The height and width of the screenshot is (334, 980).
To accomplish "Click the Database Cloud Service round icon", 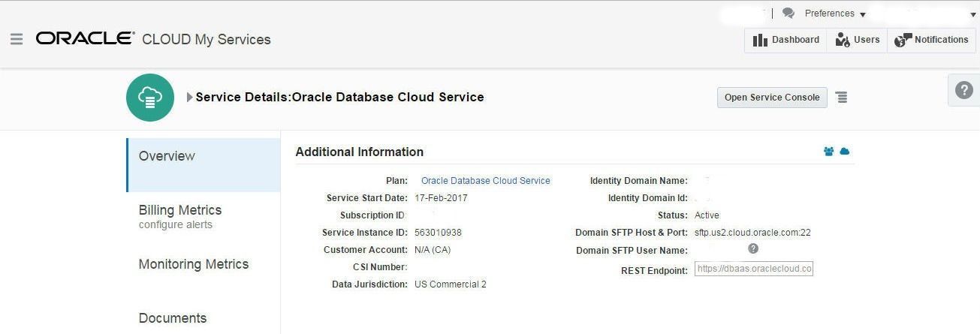I will click(x=150, y=98).
